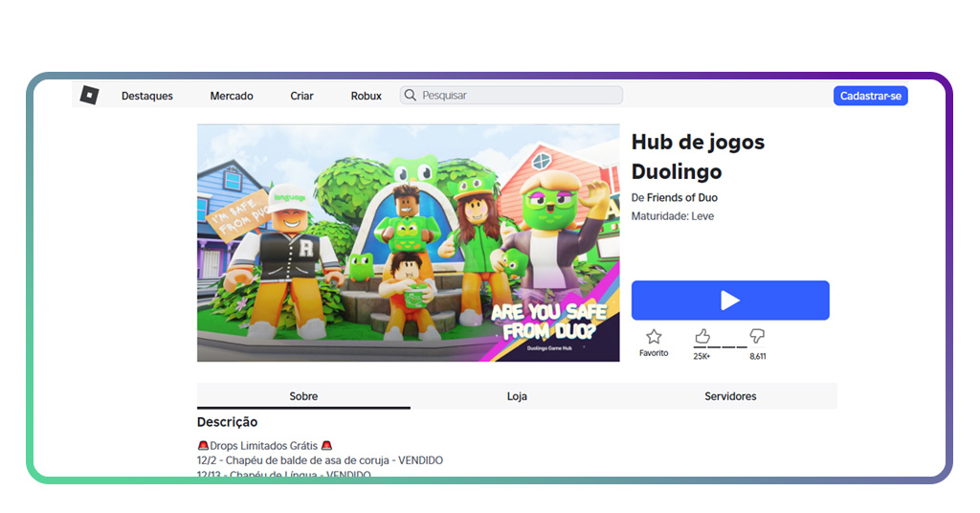Image resolution: width=980 pixels, height=513 pixels.
Task: Click the 8,611 dislikes count
Action: coord(758,356)
